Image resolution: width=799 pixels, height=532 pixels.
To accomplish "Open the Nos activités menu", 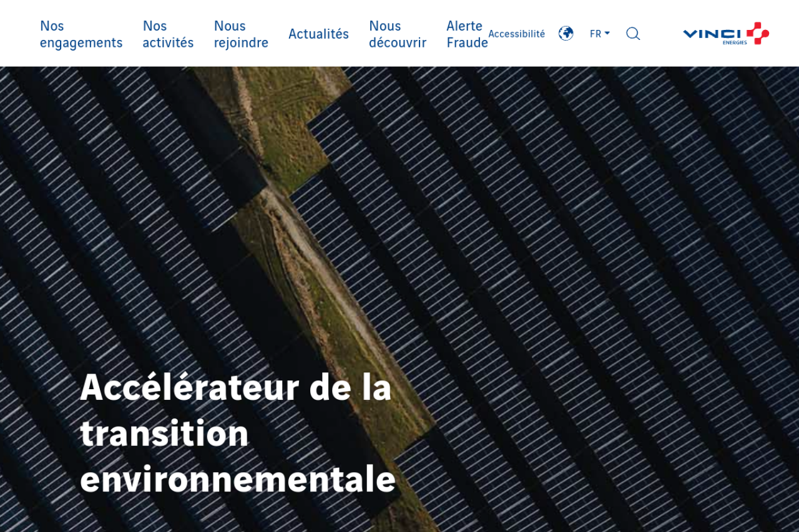I will point(168,34).
